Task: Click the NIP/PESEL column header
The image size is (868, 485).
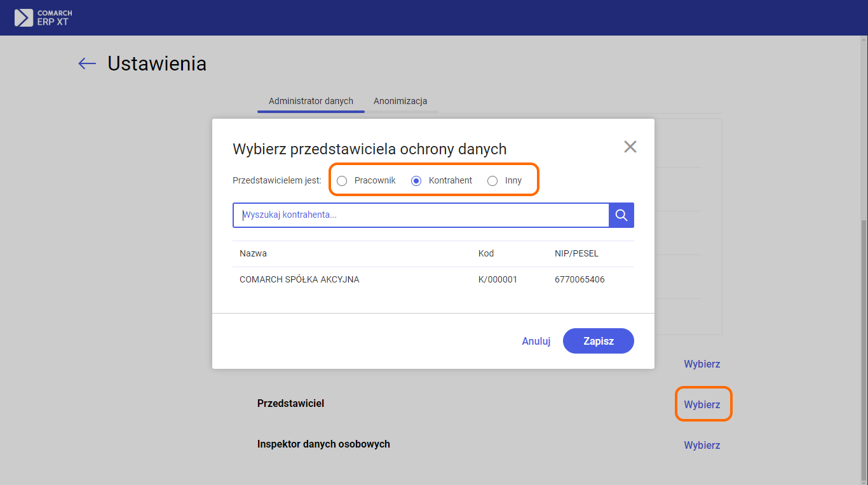Action: 576,253
